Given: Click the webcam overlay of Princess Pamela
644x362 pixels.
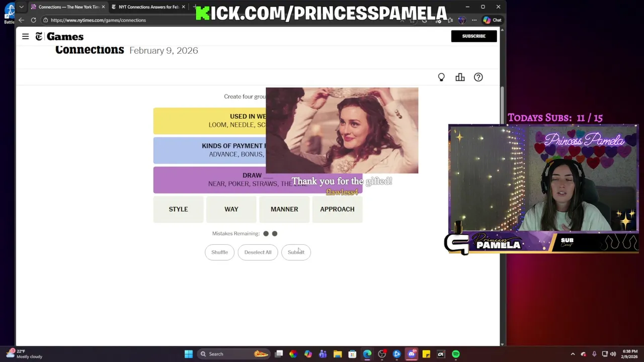Looking at the screenshot, I should point(543,177).
